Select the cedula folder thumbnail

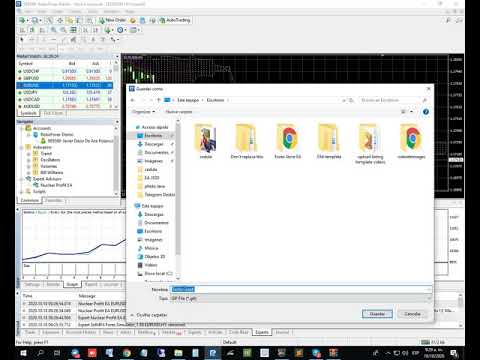pyautogui.click(x=206, y=141)
